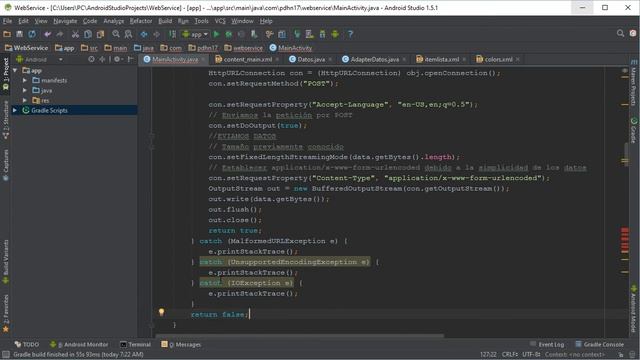Click the Scroll from Source target icon
640x360 pixels.
pyautogui.click(x=91, y=60)
